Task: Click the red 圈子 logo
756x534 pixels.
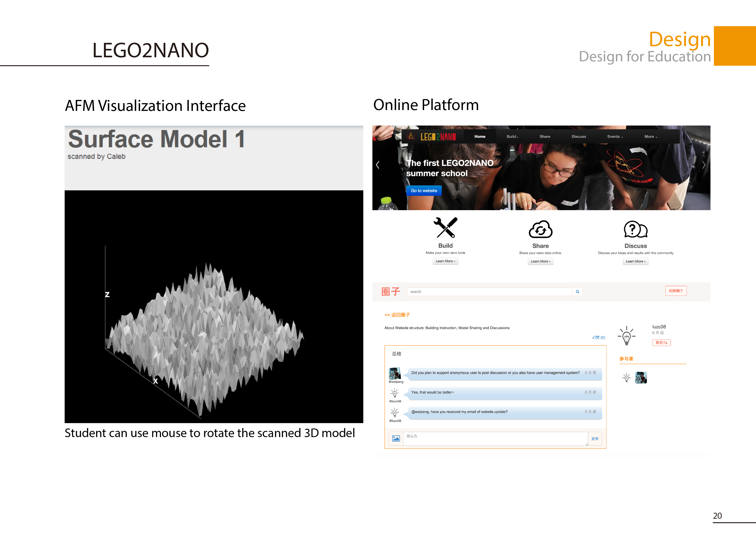Action: 390,292
